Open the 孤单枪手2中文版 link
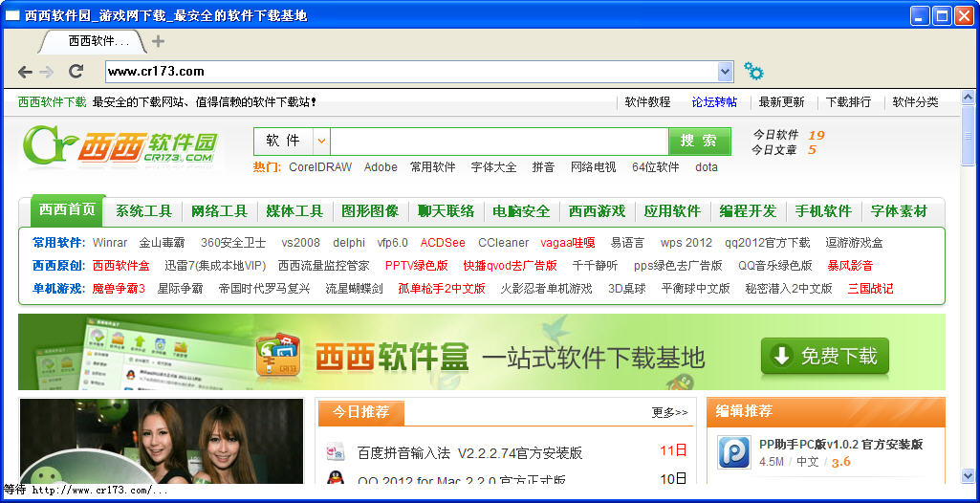 point(442,290)
